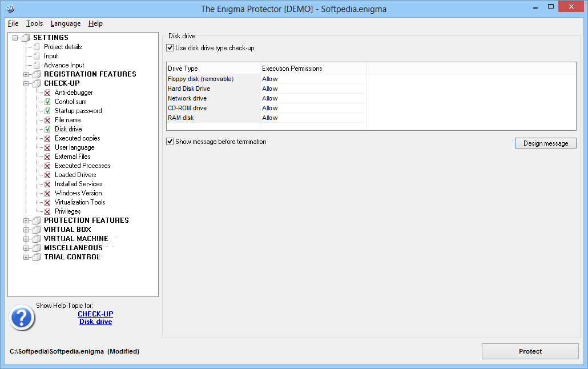This screenshot has width=588, height=369.
Task: Click the blue help question mark icon
Action: click(x=22, y=318)
